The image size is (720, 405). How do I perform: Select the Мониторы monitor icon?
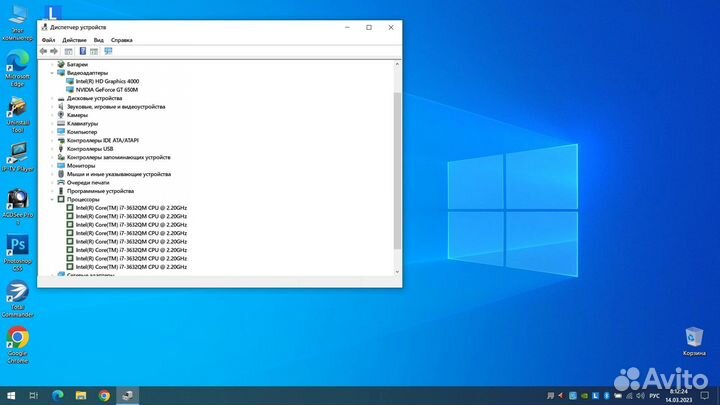click(61, 166)
